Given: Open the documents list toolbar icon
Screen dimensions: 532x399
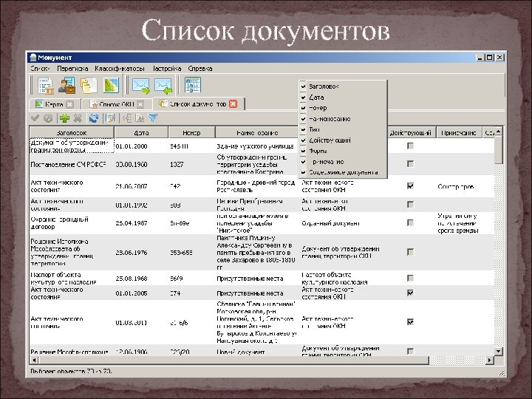Looking at the screenshot, I should click(x=89, y=85).
